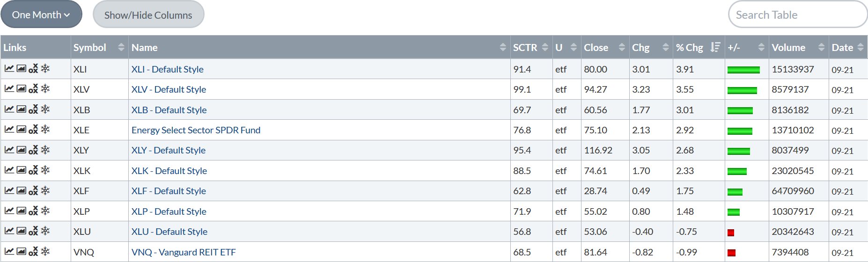Open SharpChart line icon for XLI row
Screen dimensions: 868x262
(9, 68)
